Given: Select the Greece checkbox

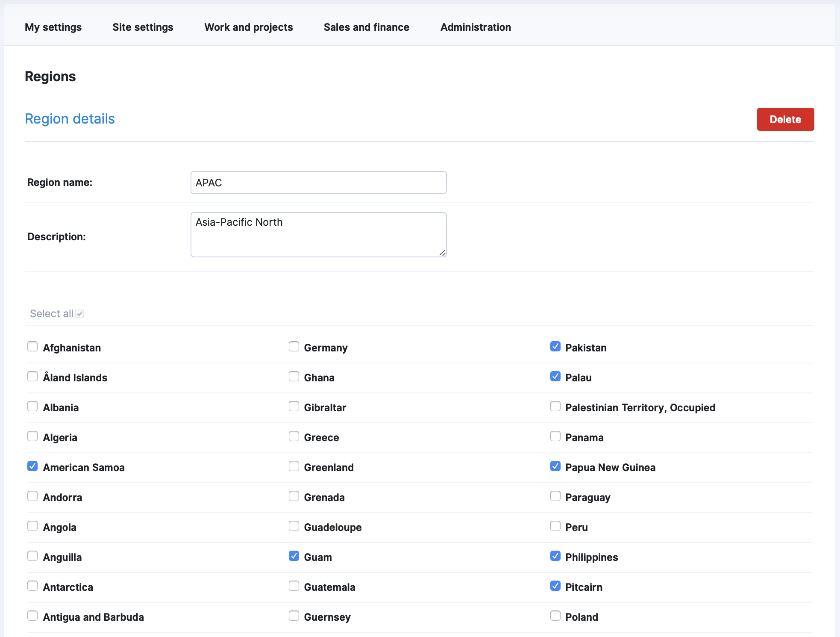Looking at the screenshot, I should click(294, 436).
